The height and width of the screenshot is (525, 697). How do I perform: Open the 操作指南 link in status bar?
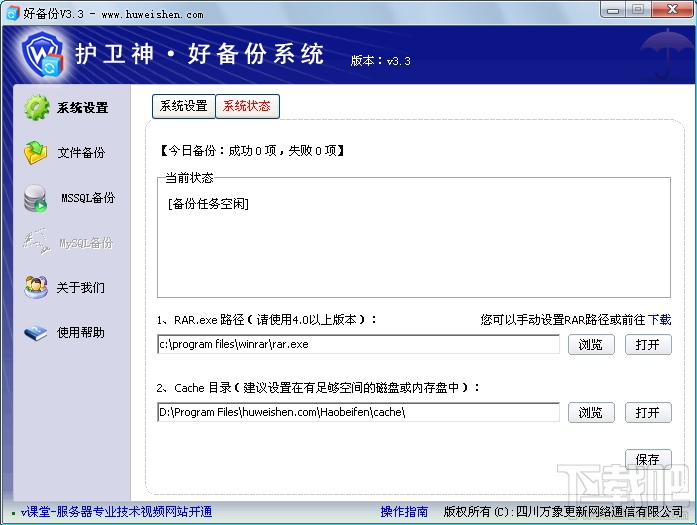pyautogui.click(x=404, y=512)
